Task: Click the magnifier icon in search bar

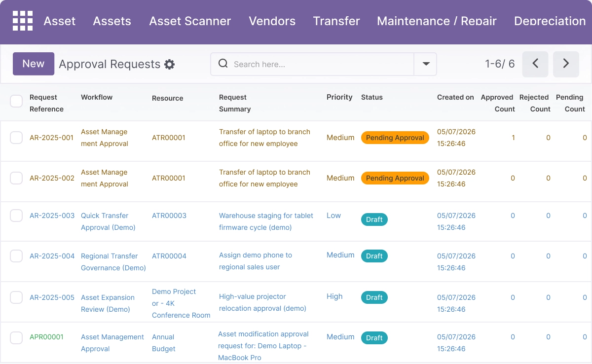Action: [223, 64]
